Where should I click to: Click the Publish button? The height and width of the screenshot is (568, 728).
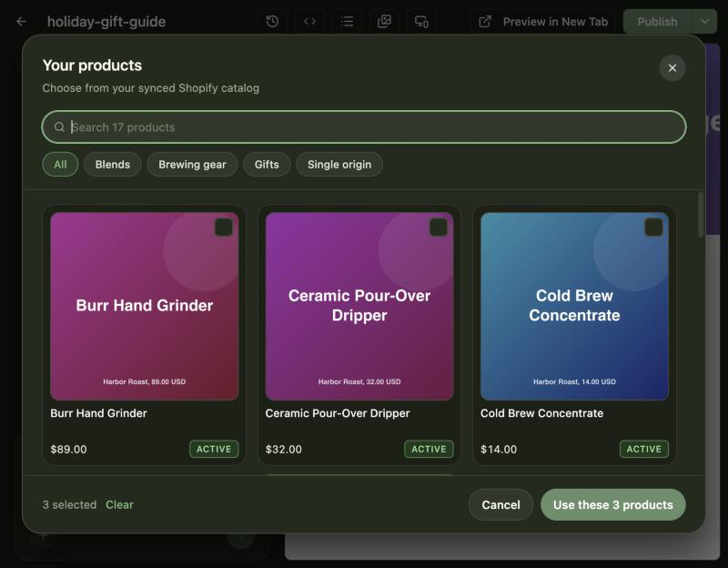point(657,21)
